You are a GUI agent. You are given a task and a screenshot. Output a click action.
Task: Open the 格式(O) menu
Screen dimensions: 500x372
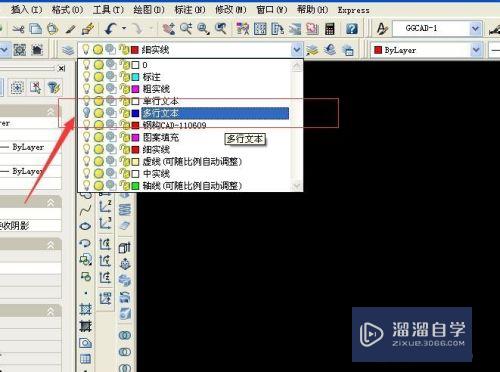[x=67, y=10]
